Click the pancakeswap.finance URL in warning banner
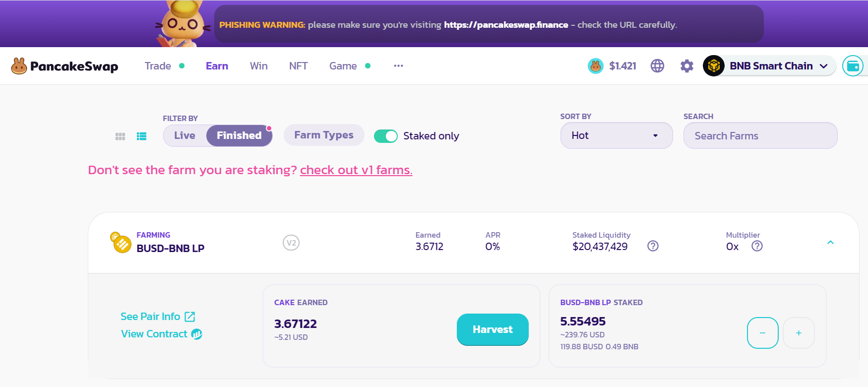Screen dimensions: 868x387 (506, 25)
